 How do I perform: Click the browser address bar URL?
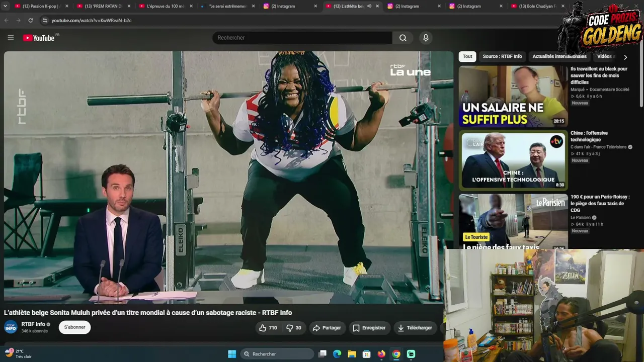coord(91,21)
